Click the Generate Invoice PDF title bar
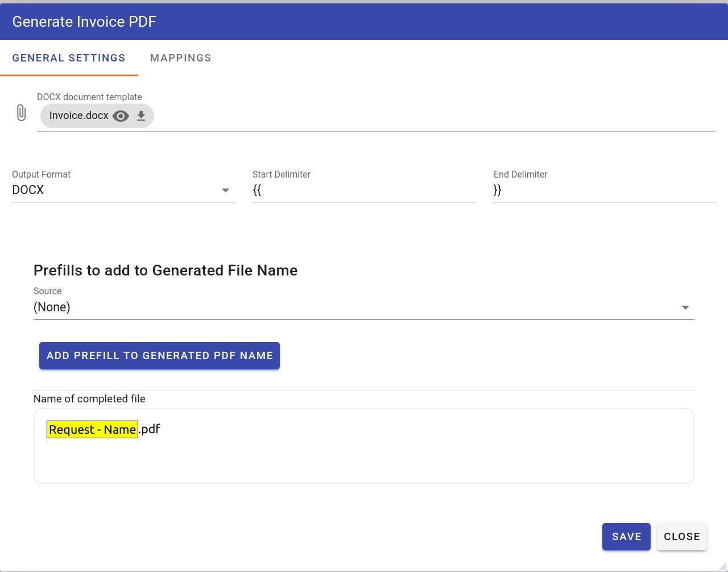The image size is (728, 572). point(364,22)
